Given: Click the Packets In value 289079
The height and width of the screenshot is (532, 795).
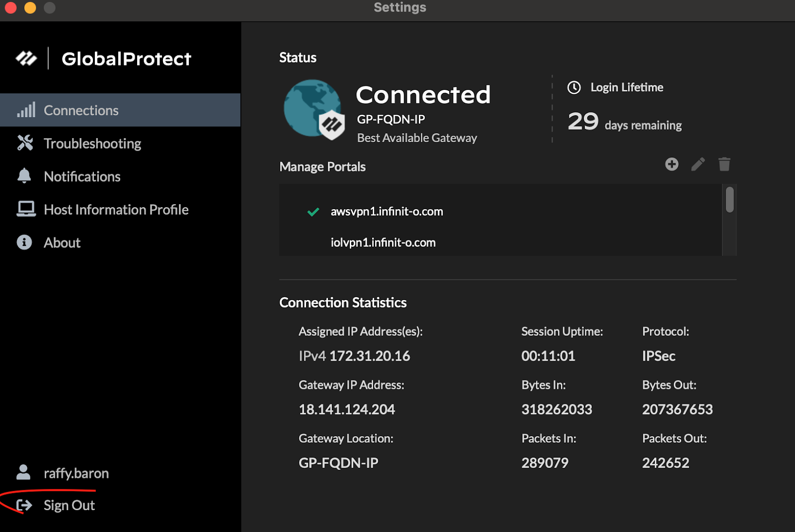Looking at the screenshot, I should (545, 462).
